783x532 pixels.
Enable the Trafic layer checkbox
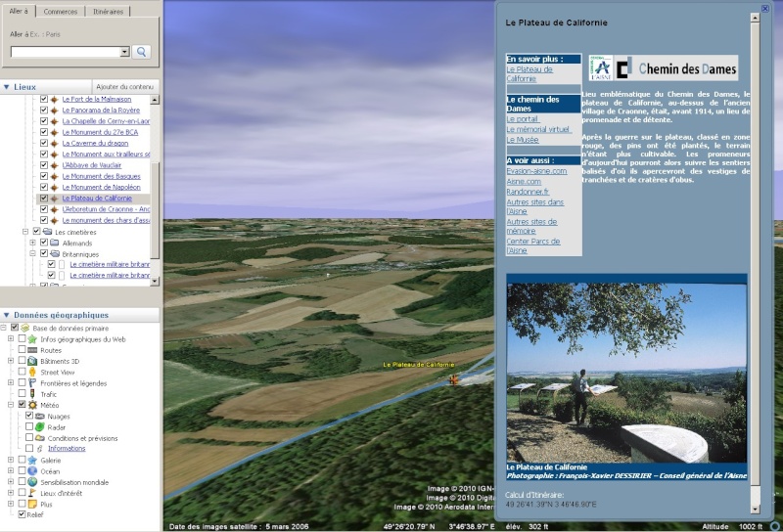(x=22, y=394)
